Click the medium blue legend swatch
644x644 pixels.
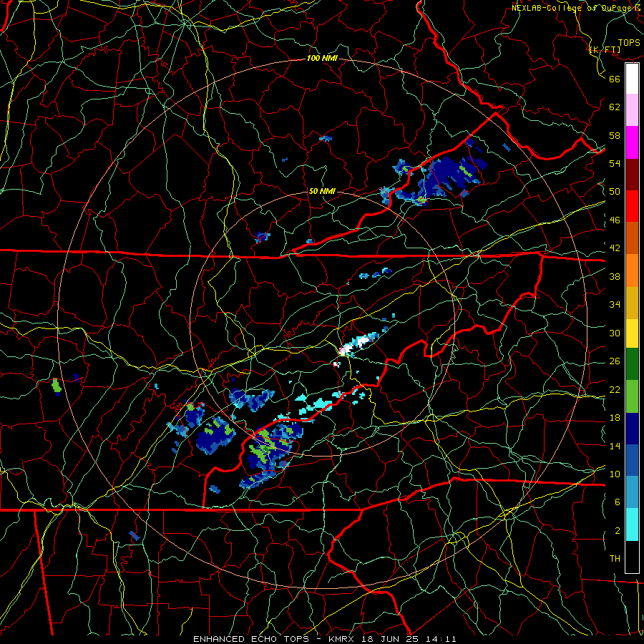point(632,460)
